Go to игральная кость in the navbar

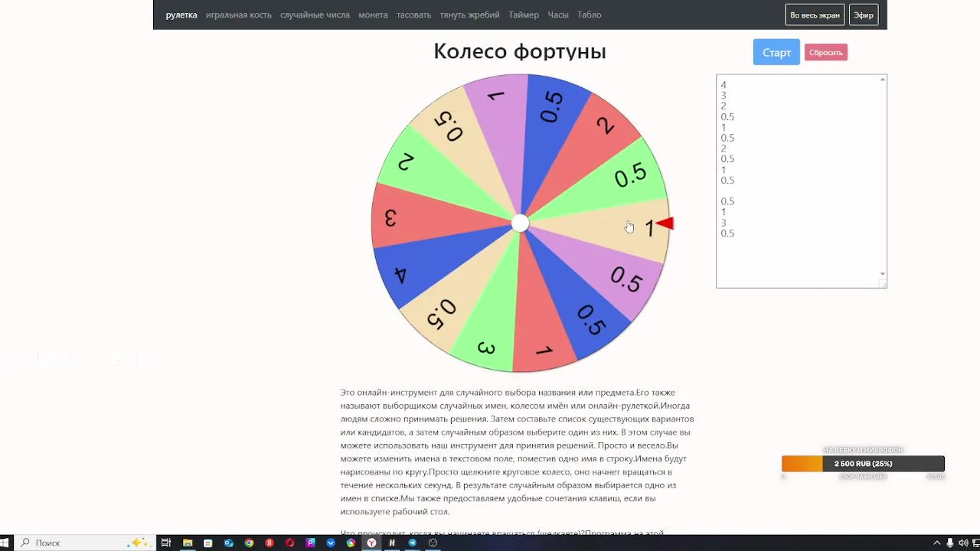click(239, 15)
